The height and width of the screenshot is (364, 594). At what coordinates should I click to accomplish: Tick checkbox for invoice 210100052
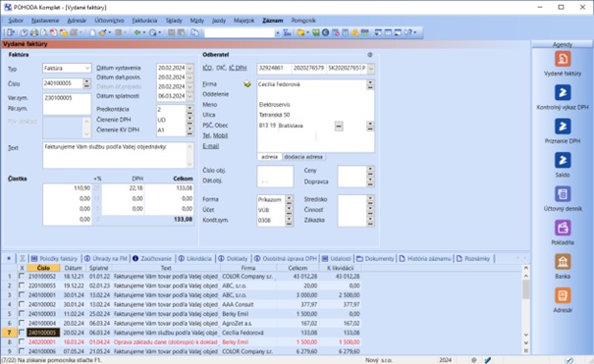22,277
